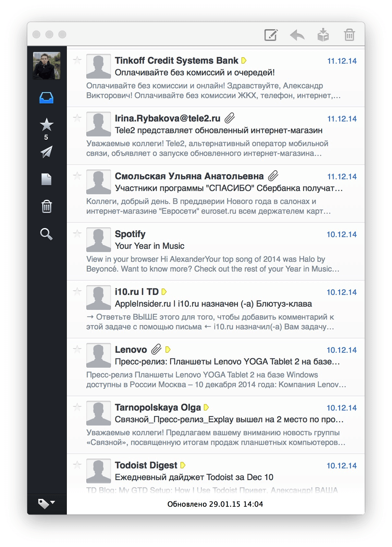This screenshot has width=392, height=547.
Task: Open Sent mail paper plane icon
Action: tap(46, 152)
